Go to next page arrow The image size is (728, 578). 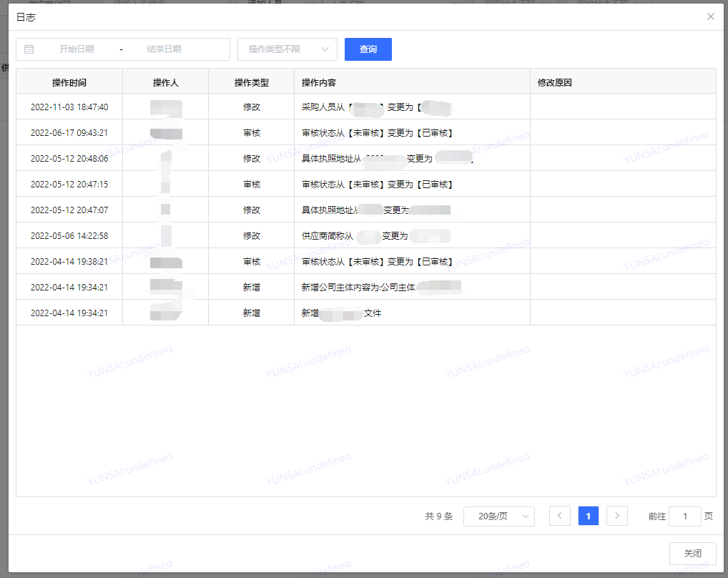tap(616, 516)
